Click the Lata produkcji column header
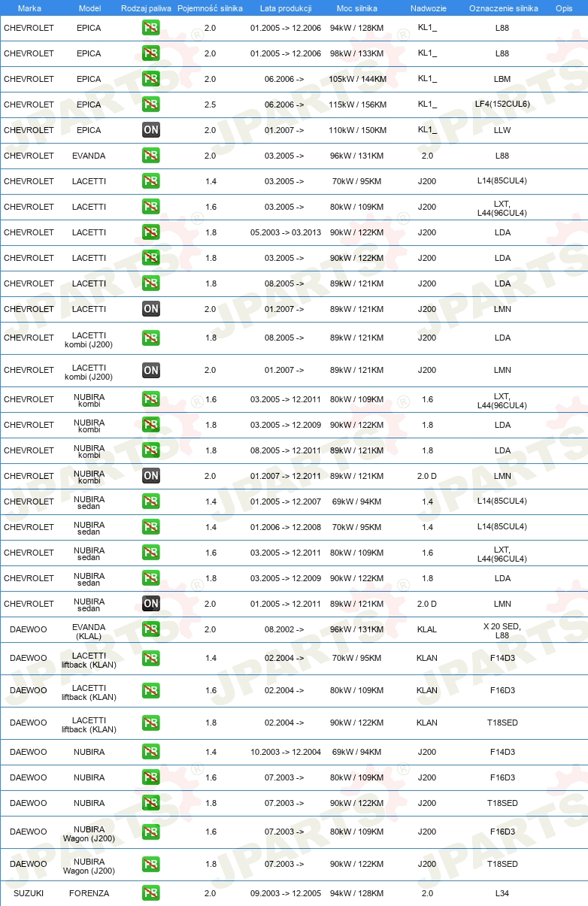588x906 pixels. [x=286, y=8]
